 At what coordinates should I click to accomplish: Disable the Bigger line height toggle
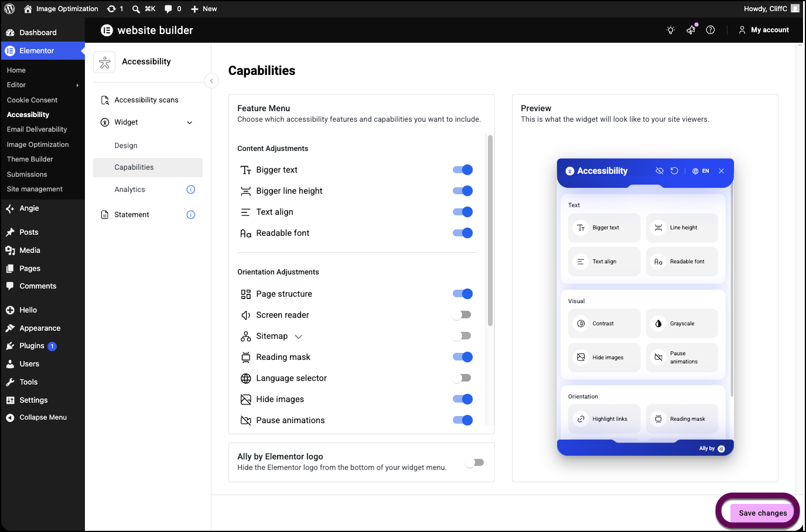(463, 191)
